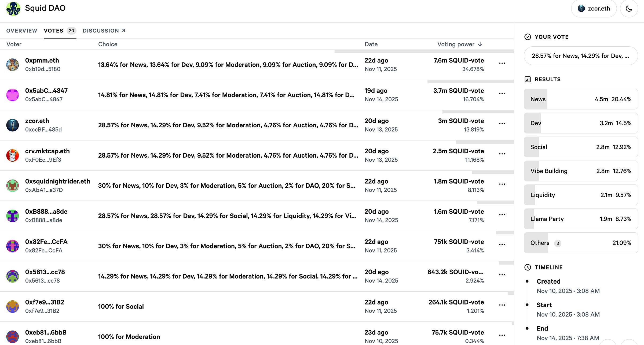Click the Squid DAO logo icon
The image size is (644, 345).
tap(13, 9)
